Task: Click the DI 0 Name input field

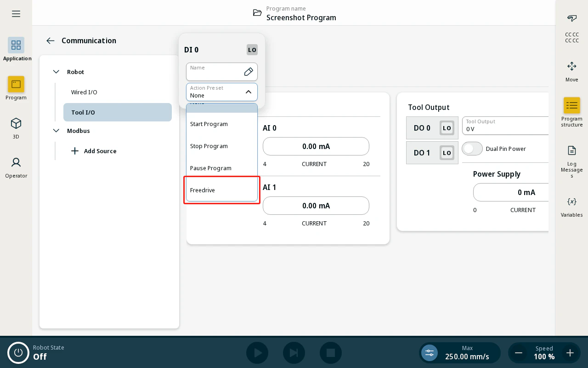Action: 222,71
